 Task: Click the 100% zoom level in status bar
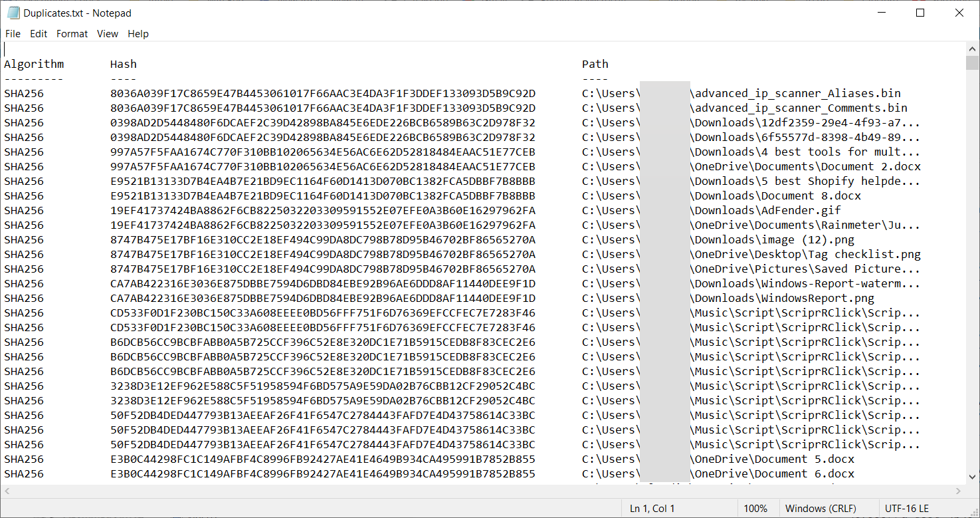pos(755,509)
